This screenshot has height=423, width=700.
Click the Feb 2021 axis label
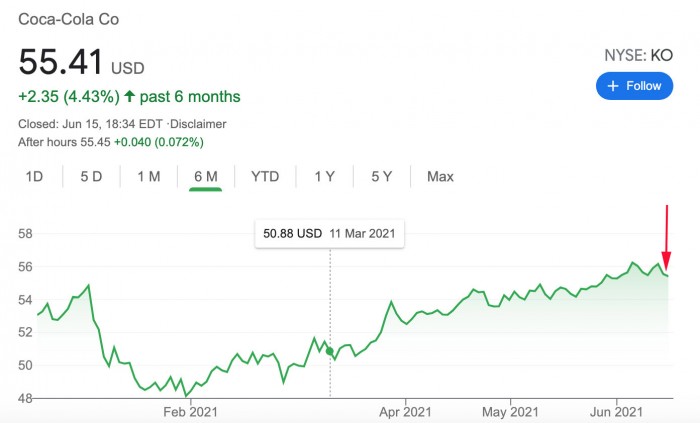pyautogui.click(x=190, y=411)
